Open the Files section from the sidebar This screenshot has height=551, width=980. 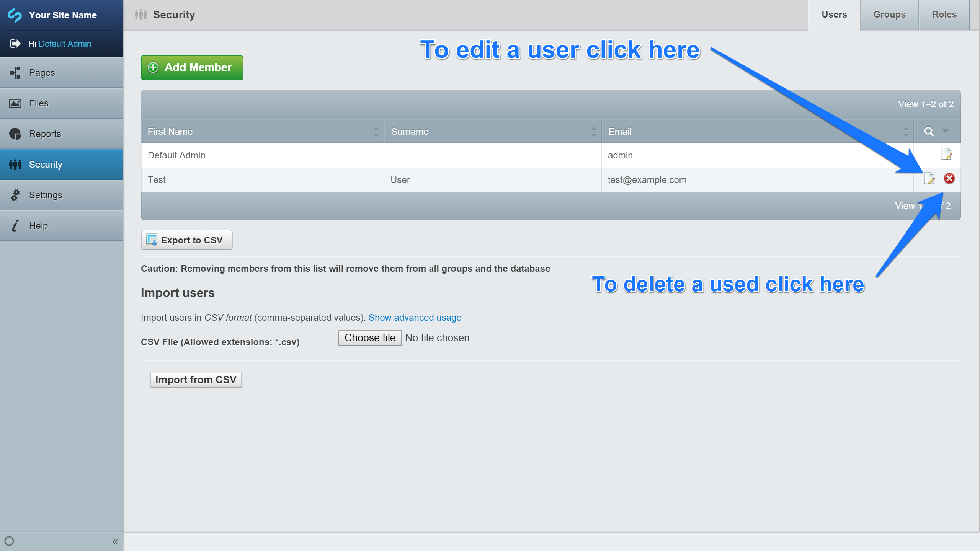15,103
